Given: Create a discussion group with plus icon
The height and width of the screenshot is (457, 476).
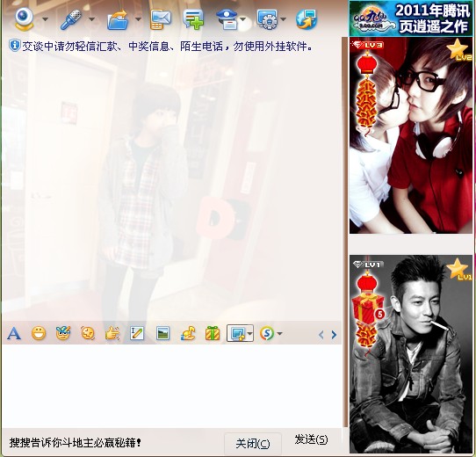Looking at the screenshot, I should [193, 19].
